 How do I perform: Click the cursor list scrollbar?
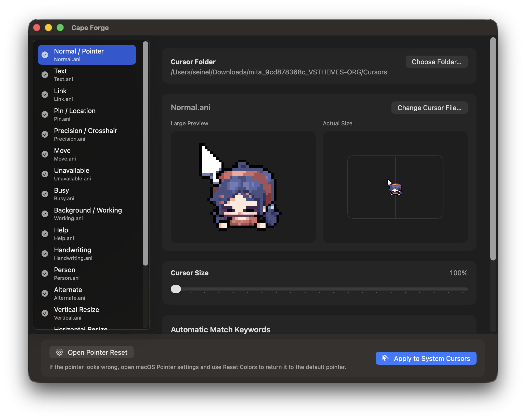pyautogui.click(x=146, y=153)
